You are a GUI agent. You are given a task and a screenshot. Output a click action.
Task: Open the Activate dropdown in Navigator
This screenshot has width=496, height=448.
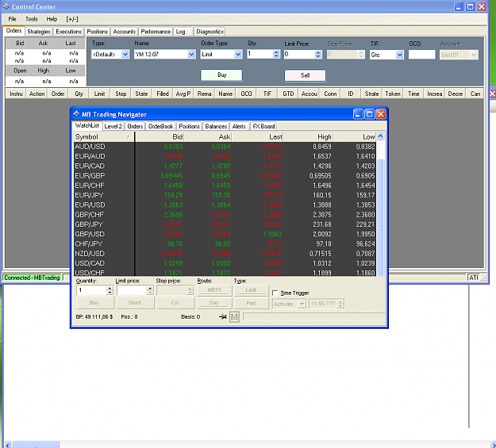pos(302,304)
